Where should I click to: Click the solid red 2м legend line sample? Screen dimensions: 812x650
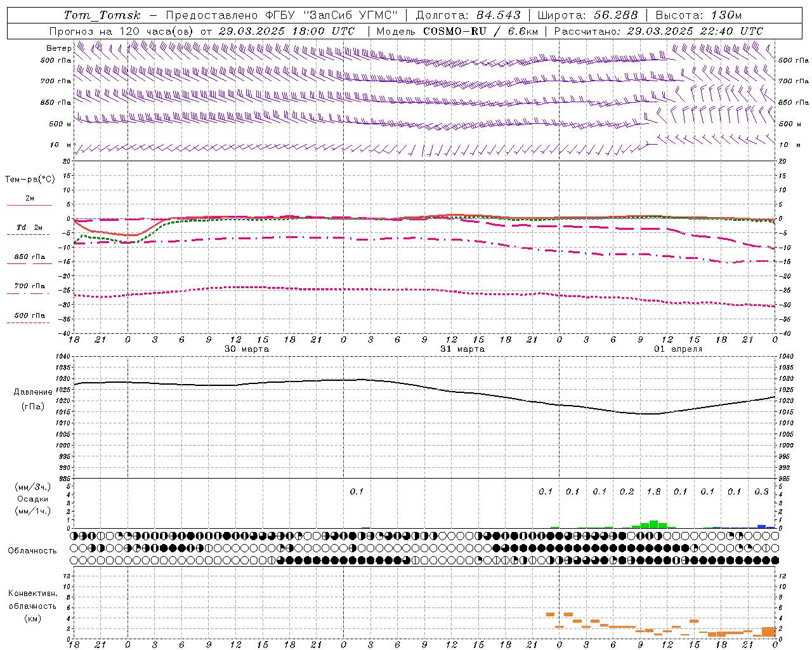pos(29,205)
